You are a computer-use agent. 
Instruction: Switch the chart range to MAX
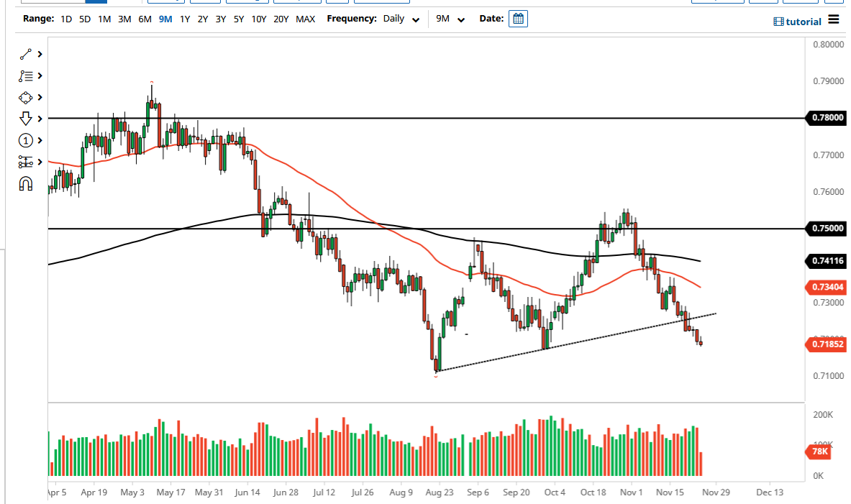click(305, 19)
